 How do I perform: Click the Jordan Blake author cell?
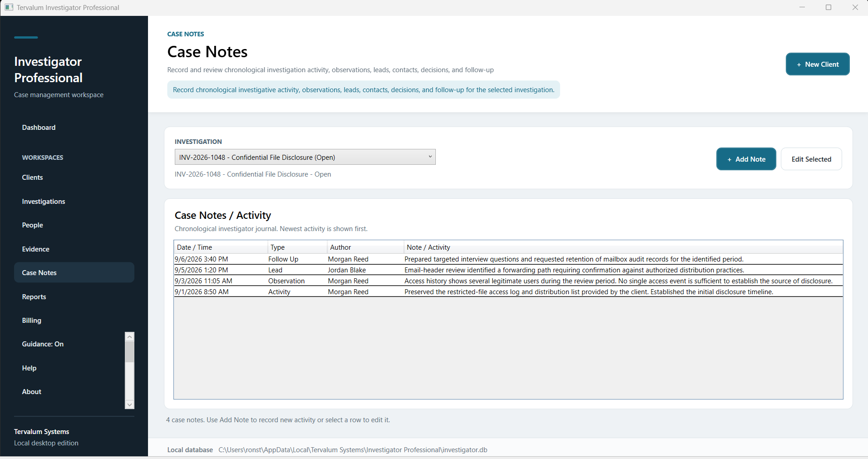(x=365, y=270)
